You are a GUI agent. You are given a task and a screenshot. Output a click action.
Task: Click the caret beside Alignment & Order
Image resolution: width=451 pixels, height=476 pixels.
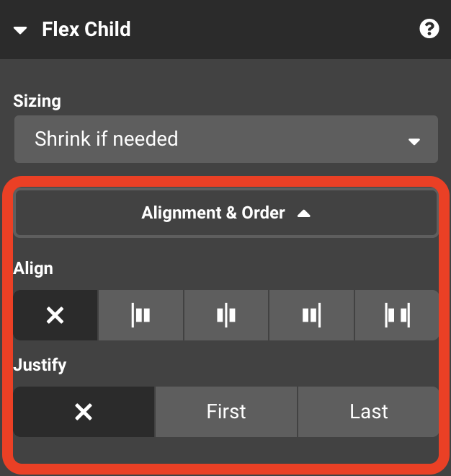click(304, 213)
